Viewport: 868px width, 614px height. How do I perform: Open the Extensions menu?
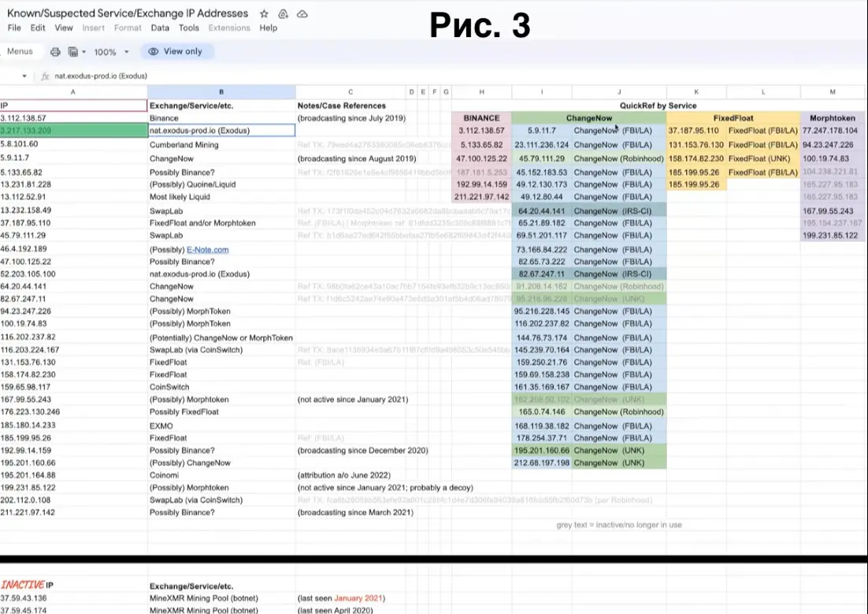[229, 28]
